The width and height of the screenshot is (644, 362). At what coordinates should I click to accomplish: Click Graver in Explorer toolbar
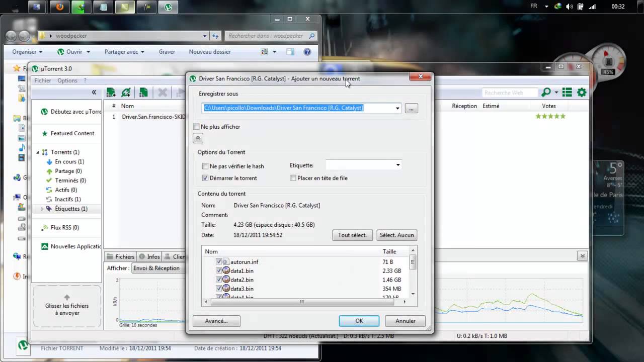[167, 52]
